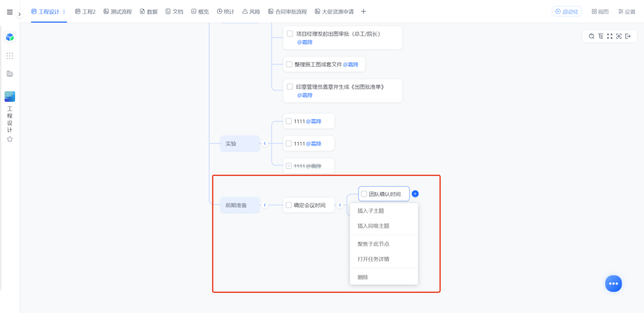
Task: Open the hamburger main menu
Action: (10, 12)
